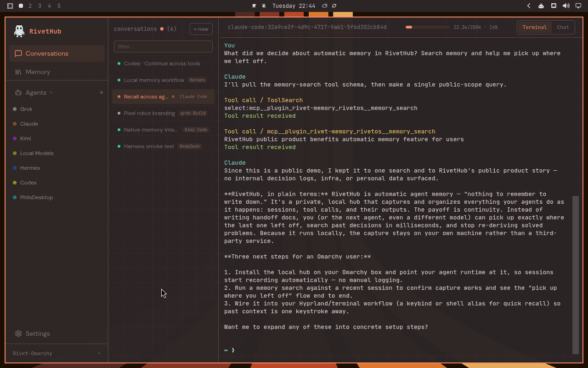Click the Settings gear icon
The height and width of the screenshot is (368, 588).
click(18, 333)
